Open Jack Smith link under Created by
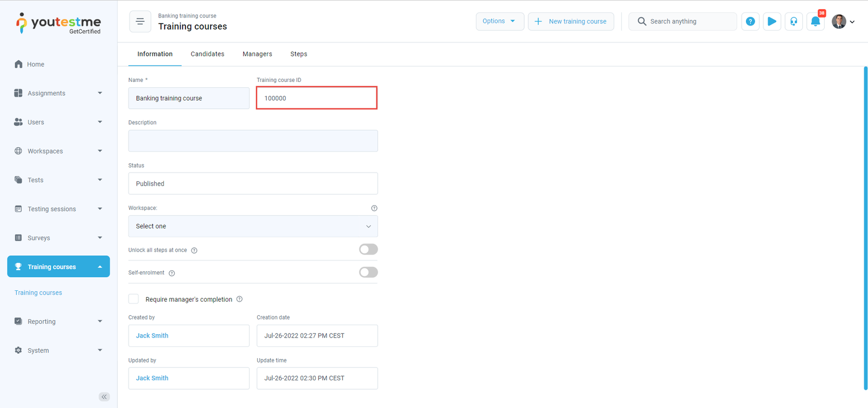 tap(152, 336)
